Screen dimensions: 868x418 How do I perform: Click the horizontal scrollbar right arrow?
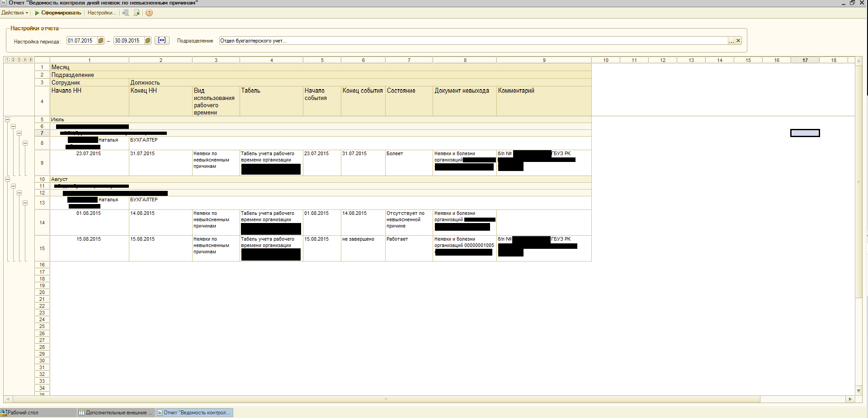pos(850,399)
